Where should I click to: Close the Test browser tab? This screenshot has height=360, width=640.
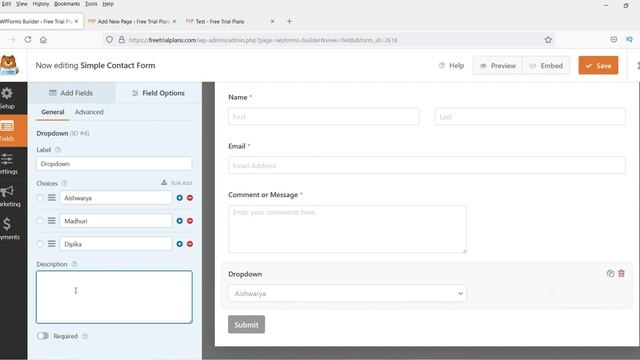point(272,21)
